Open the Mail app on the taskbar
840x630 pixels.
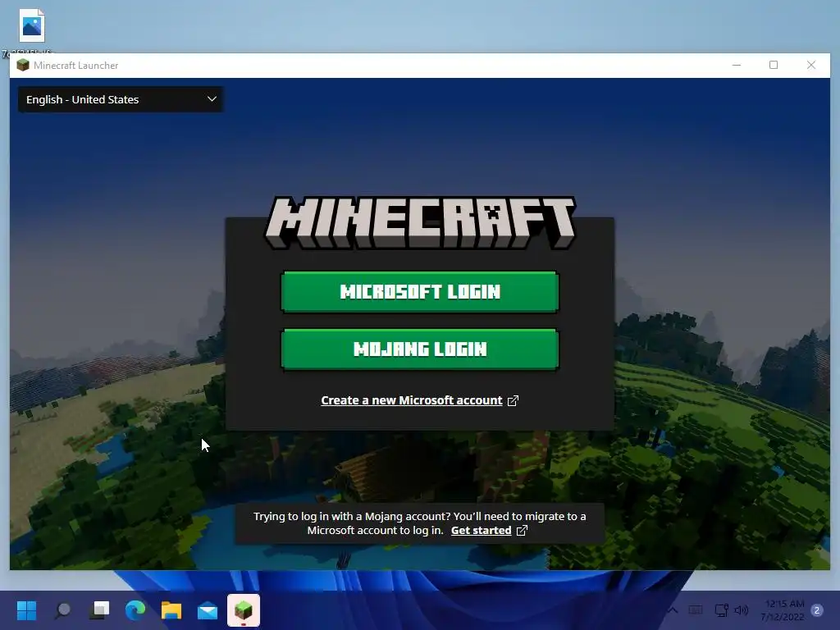(x=208, y=610)
